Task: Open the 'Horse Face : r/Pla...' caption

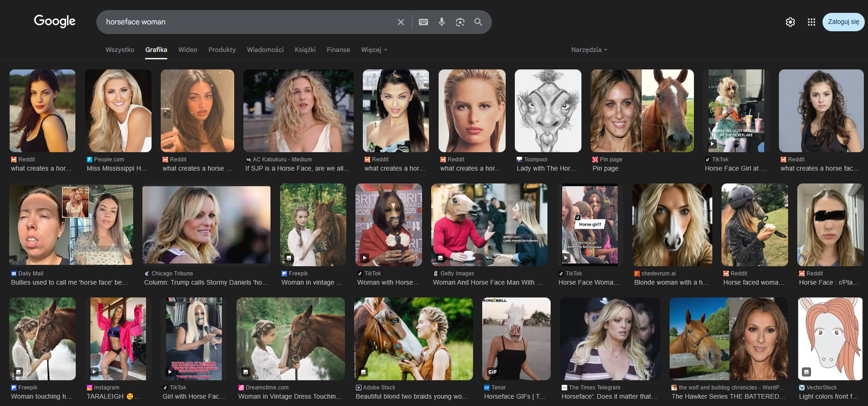Action: (x=829, y=282)
